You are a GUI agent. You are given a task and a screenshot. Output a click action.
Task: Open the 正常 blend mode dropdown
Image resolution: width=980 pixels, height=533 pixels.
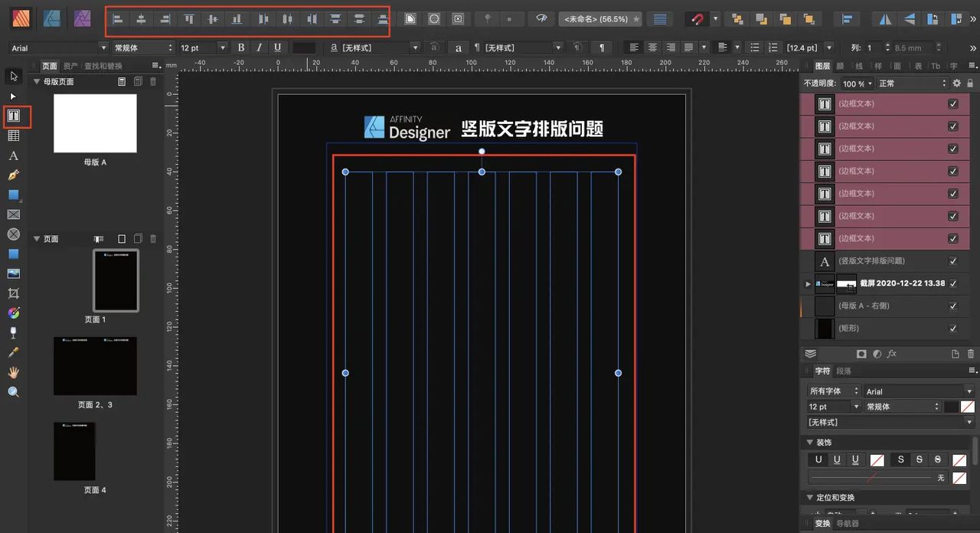[911, 83]
